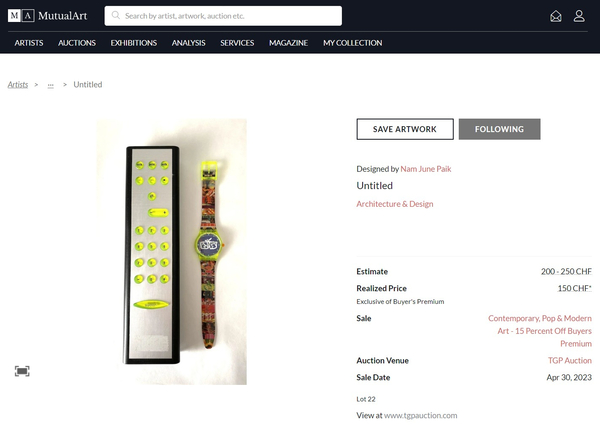This screenshot has width=600, height=425.
Task: Expand artwork image with fullscreen icon
Action: pos(22,371)
